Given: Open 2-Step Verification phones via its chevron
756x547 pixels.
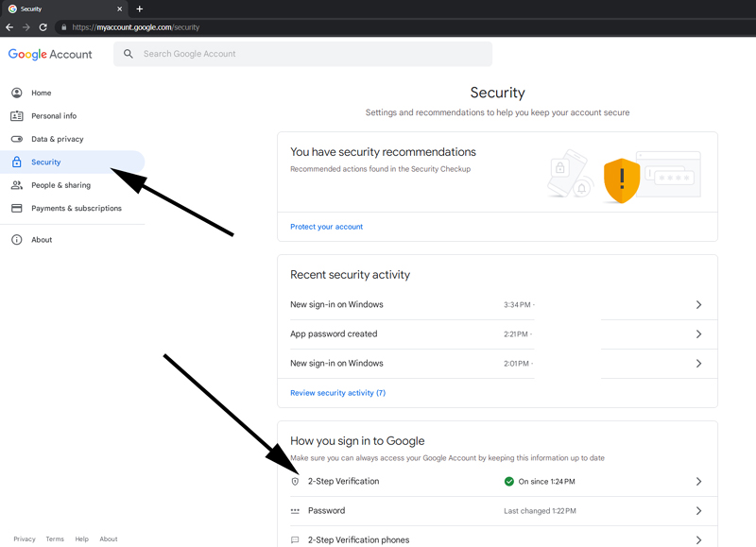Looking at the screenshot, I should pos(698,540).
